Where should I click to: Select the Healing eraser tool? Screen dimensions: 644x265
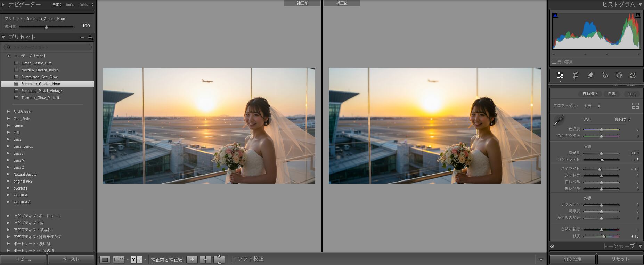pyautogui.click(x=590, y=75)
